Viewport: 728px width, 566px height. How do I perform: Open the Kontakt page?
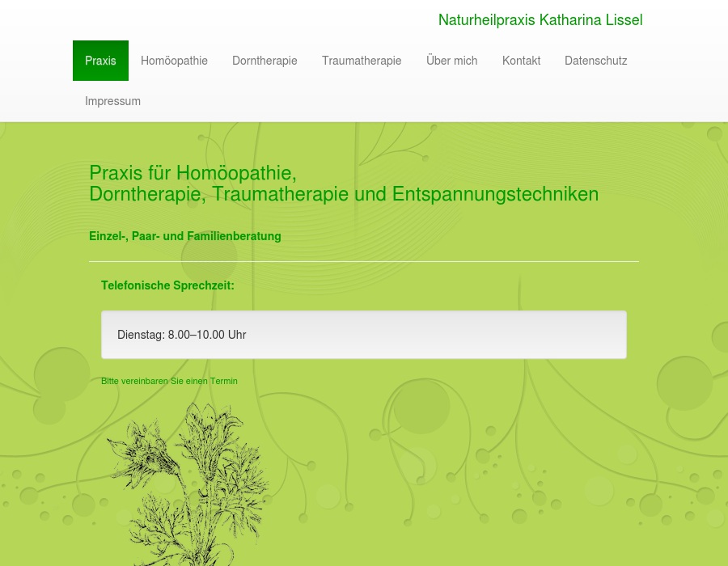pos(521,61)
